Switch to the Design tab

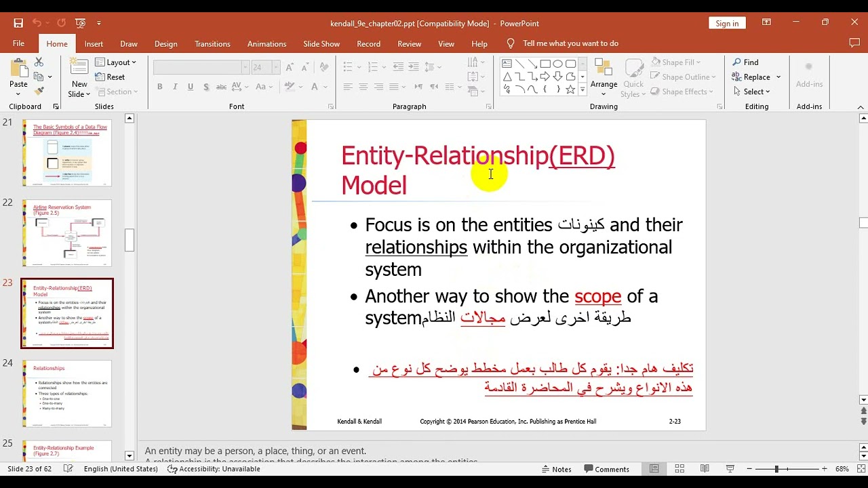coord(165,43)
